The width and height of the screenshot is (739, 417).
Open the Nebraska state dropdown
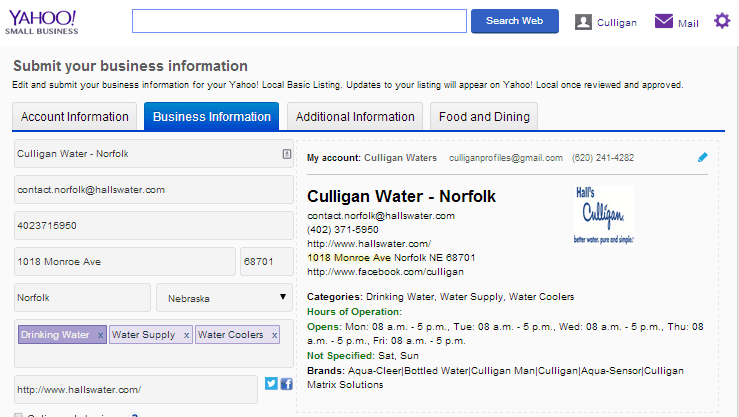point(224,297)
